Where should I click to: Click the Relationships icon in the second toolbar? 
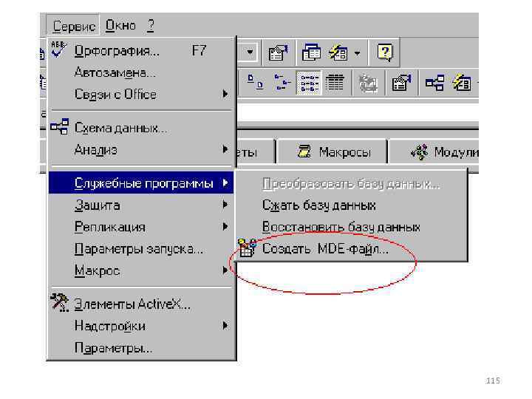[434, 83]
